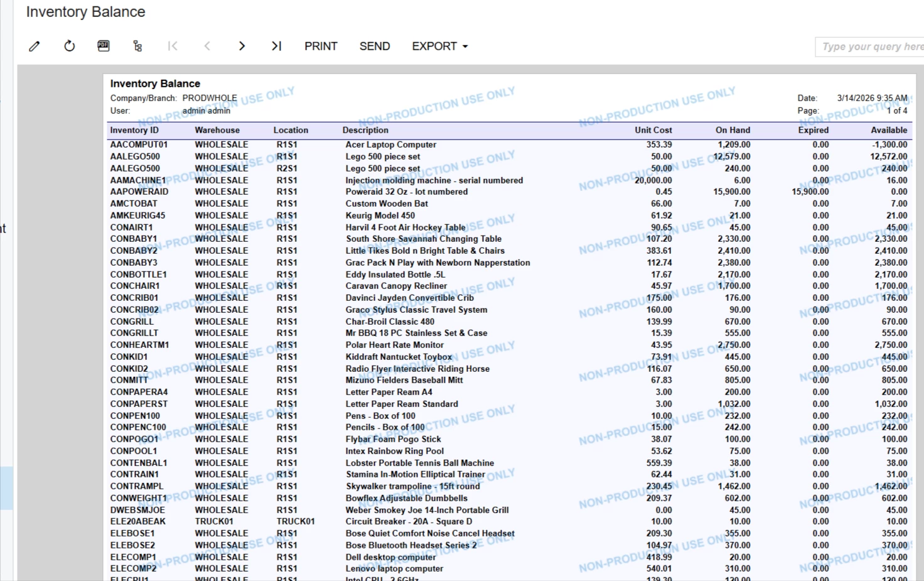Jump to the last report page
Viewport: 924px width, 581px height.
[x=276, y=46]
